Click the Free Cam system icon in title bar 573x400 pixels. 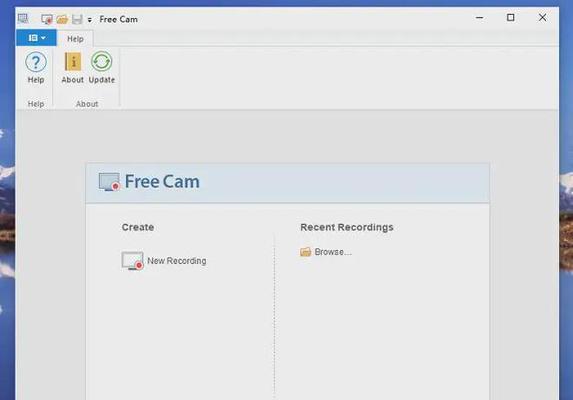pos(23,19)
